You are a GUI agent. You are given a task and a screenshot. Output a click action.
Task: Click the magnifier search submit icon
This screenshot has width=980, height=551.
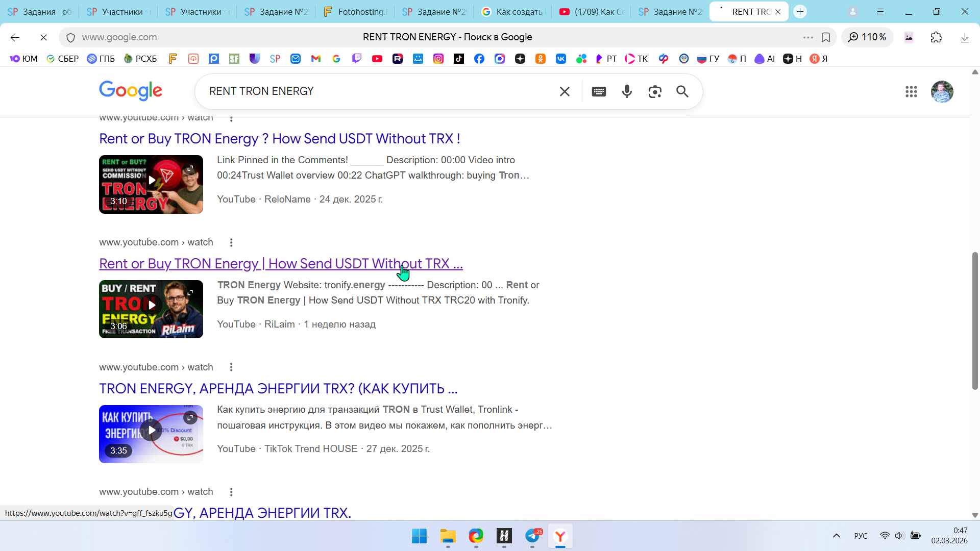(682, 91)
